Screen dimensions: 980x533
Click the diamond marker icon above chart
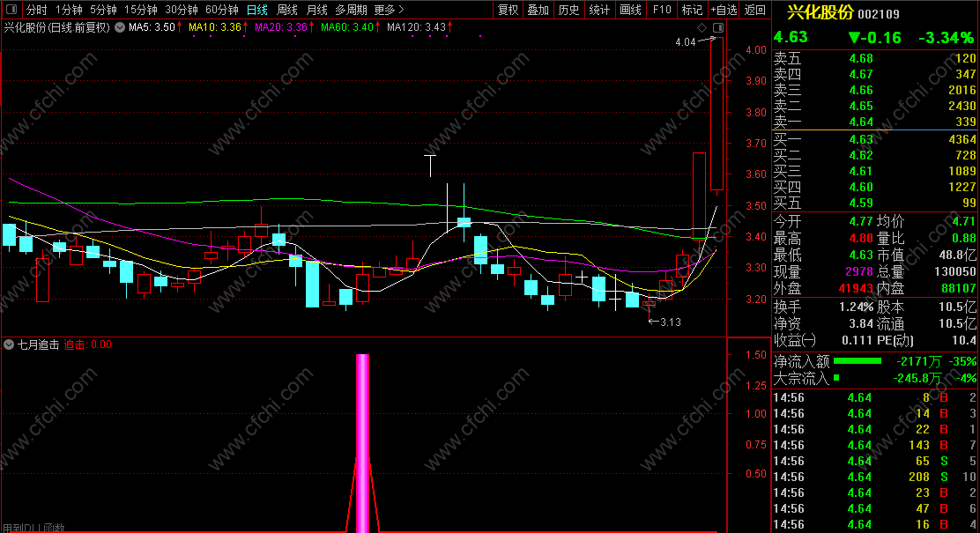pos(702,27)
